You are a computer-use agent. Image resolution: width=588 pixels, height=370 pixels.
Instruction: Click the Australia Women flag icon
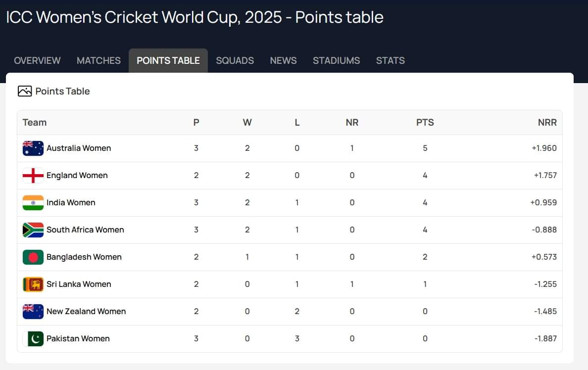pos(33,148)
